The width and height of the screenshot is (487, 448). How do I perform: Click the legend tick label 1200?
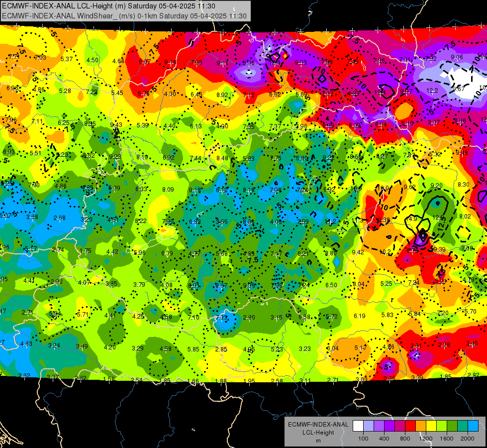[425, 439]
